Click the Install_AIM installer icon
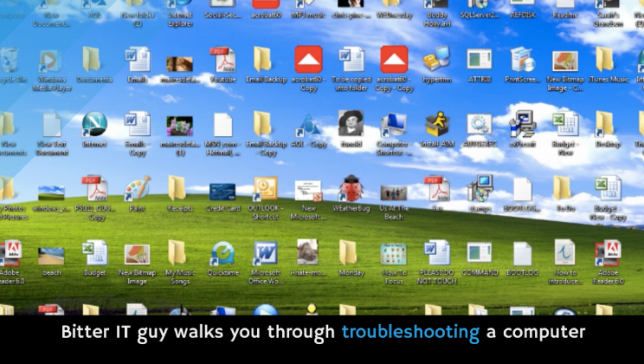The image size is (644, 364). 436,124
